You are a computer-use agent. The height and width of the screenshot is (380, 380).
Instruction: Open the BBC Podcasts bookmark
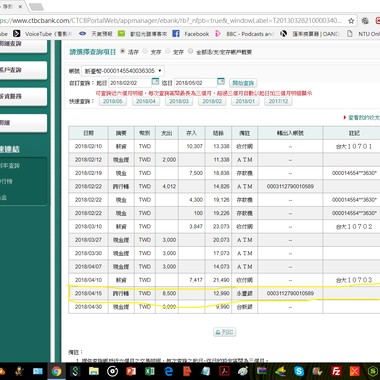tap(244, 34)
